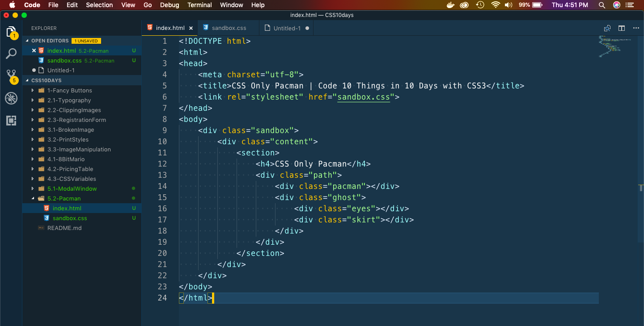Click the 4.2-PricingTable folder row
Screen dimensions: 644x326
(x=82, y=169)
